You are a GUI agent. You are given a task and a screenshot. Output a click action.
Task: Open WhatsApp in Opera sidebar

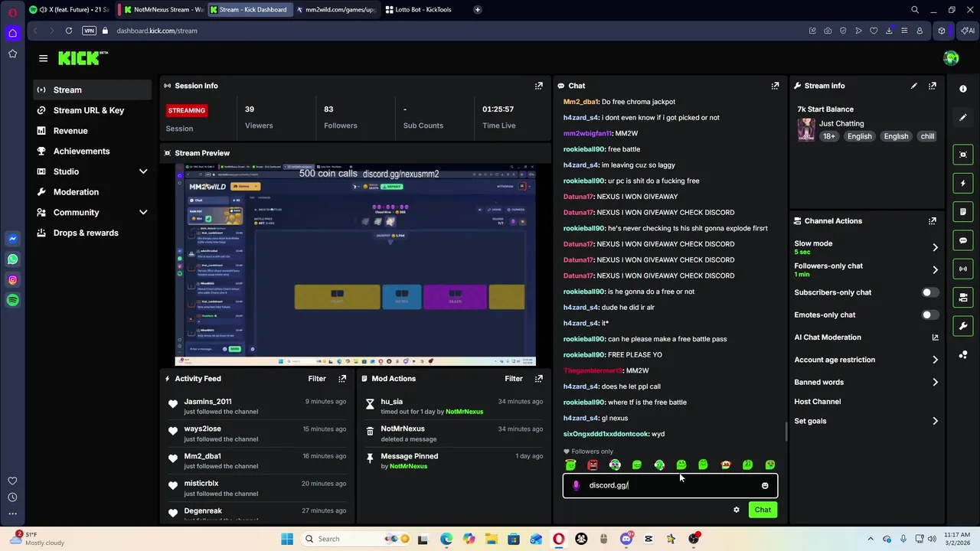point(12,259)
